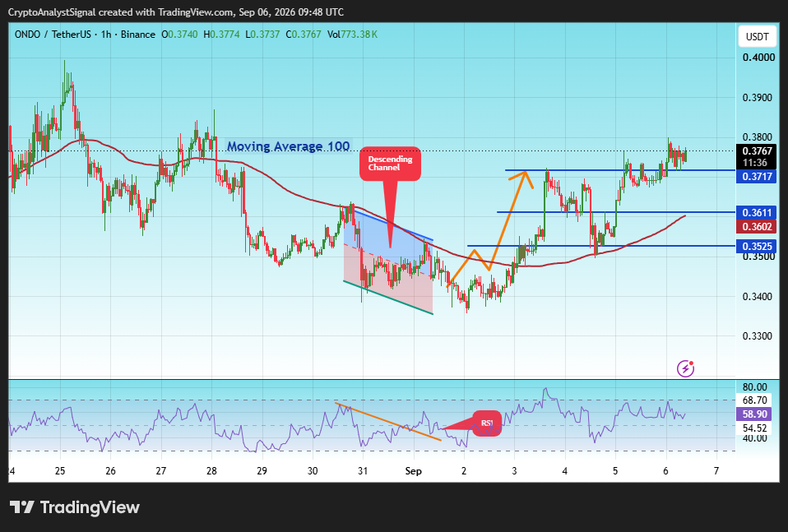Click the purple RSI value label 58.90
788x532 pixels.
[755, 414]
